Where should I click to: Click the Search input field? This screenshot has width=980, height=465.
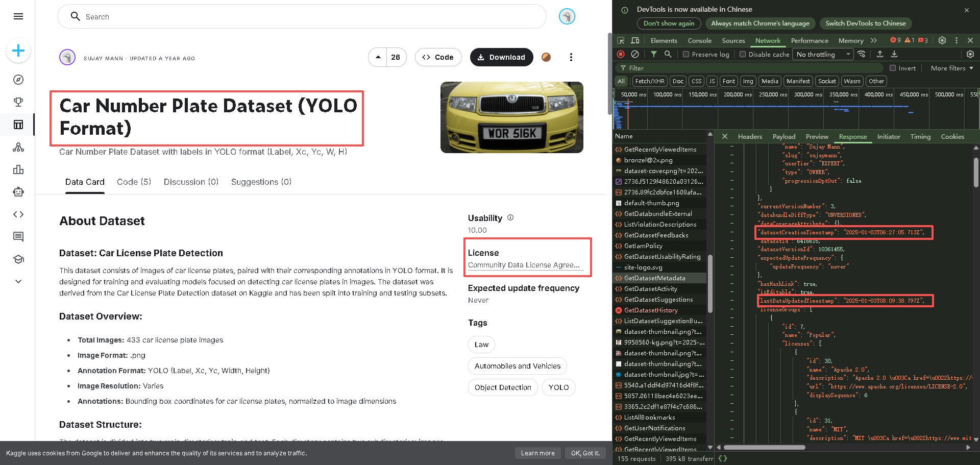click(302, 16)
